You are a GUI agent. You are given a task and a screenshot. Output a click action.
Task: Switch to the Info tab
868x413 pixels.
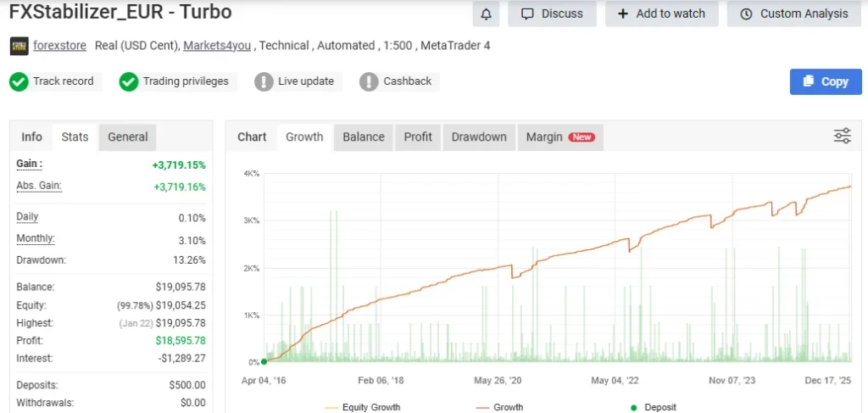pos(31,137)
